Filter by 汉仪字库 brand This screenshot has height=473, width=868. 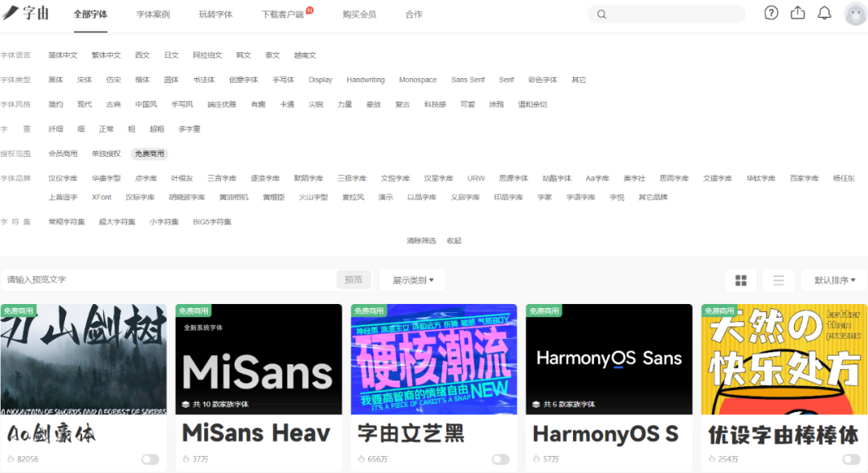pos(63,179)
